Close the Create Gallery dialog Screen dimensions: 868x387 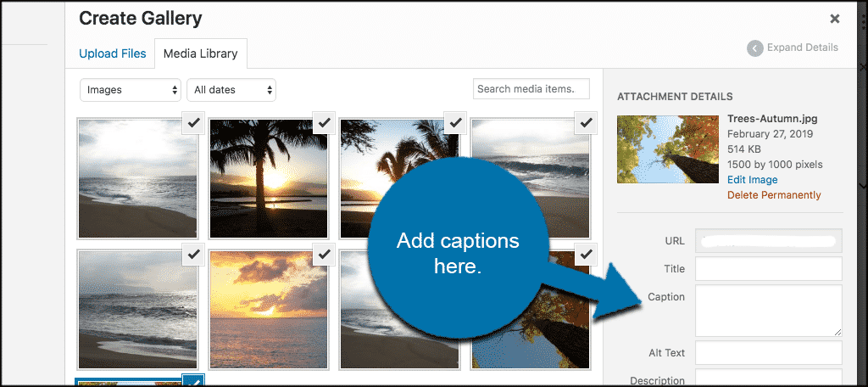coord(834,19)
